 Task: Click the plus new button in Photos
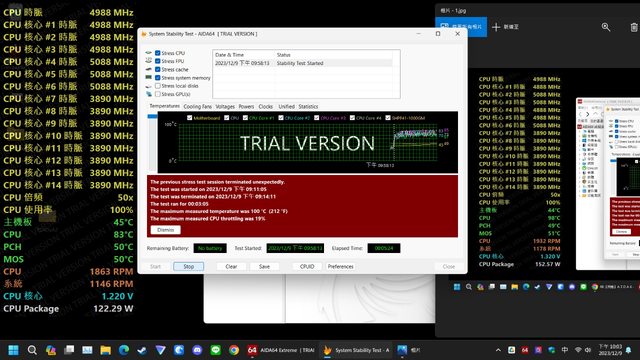tap(505, 27)
